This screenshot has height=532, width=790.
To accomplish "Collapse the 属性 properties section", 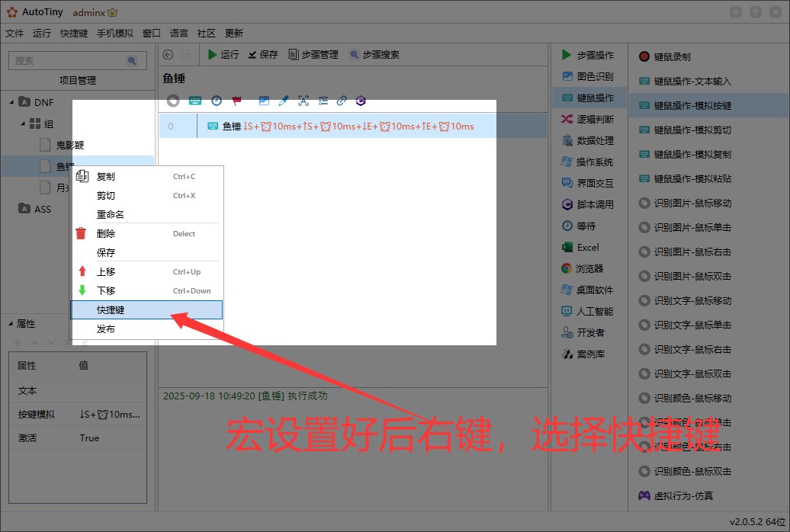I will coord(11,323).
